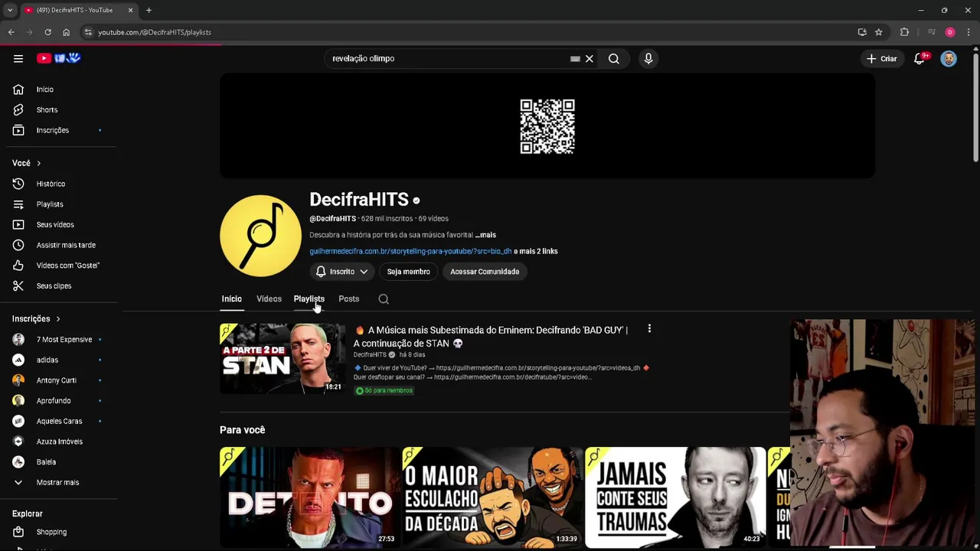Expand the Inscrições section header
Screen dimensions: 980x551
[x=36, y=318]
